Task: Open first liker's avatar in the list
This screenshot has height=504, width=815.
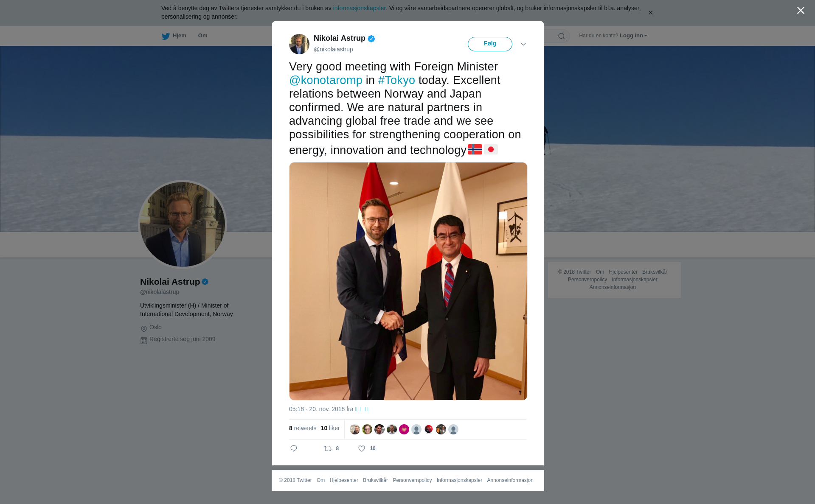Action: (x=355, y=429)
